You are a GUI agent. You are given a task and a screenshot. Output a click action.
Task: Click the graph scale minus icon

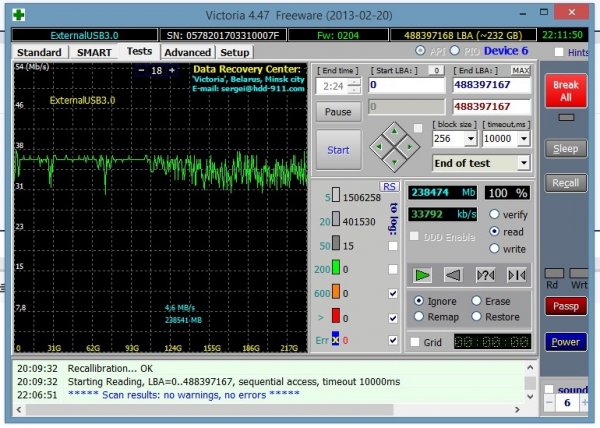pyautogui.click(x=141, y=71)
